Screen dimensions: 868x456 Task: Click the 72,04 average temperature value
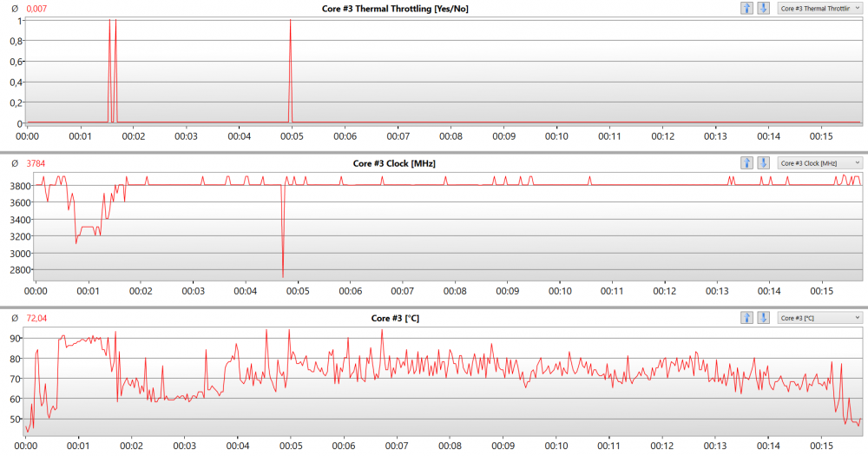(x=37, y=318)
